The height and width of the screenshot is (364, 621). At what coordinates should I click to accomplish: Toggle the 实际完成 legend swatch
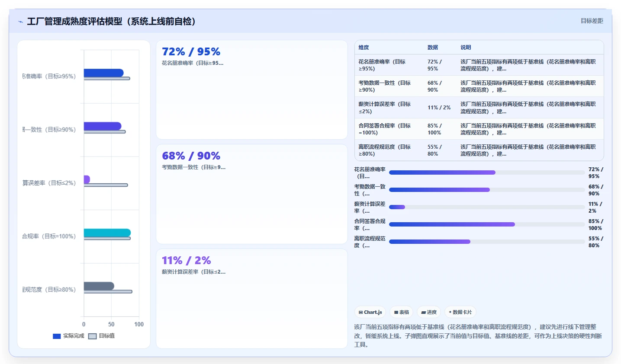tap(57, 336)
